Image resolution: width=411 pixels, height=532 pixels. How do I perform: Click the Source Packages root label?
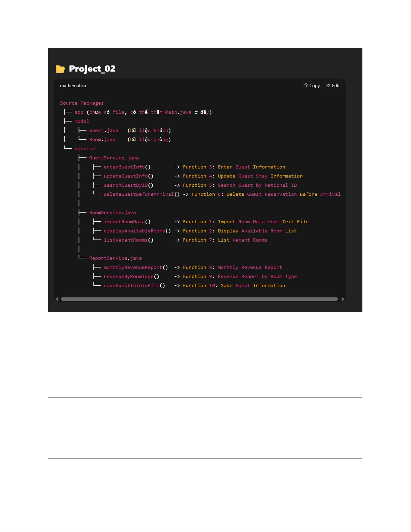click(82, 103)
